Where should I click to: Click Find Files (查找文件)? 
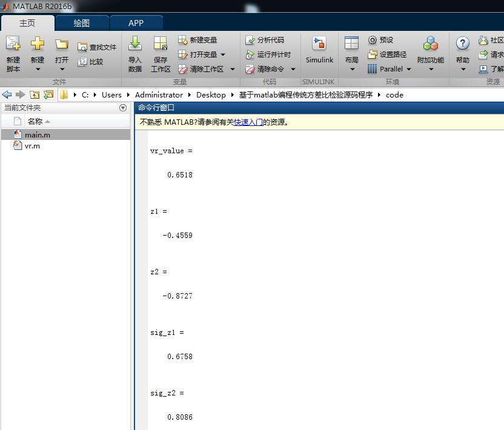click(97, 47)
